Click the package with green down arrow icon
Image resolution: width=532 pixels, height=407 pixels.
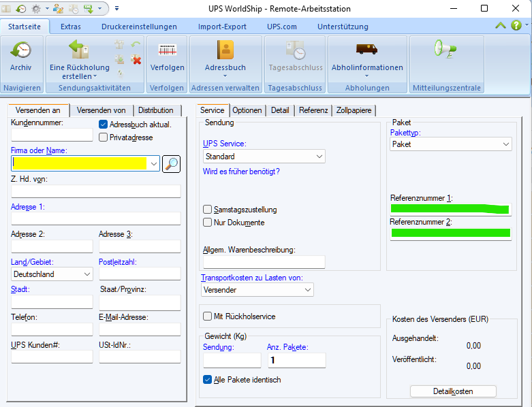point(119,60)
